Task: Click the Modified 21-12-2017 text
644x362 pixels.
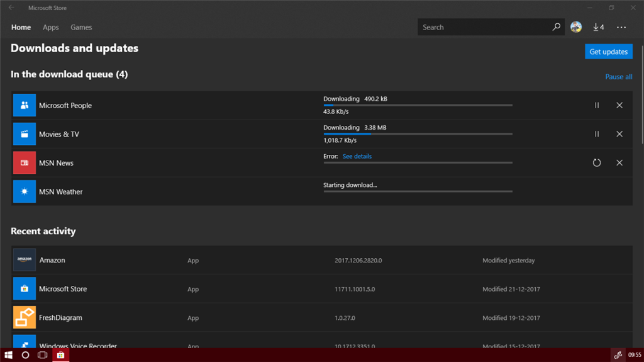Action: (x=511, y=289)
